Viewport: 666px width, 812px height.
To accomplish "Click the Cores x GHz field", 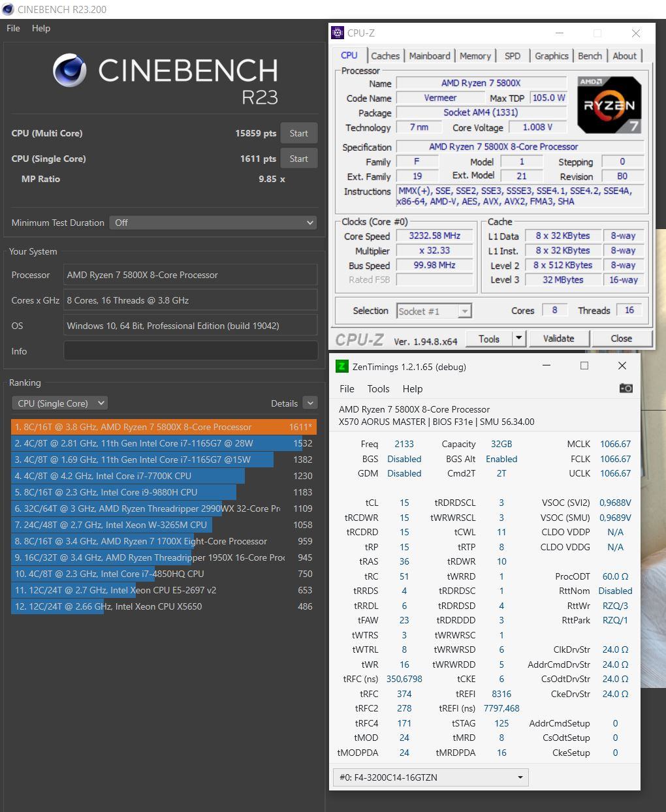I will pos(191,300).
